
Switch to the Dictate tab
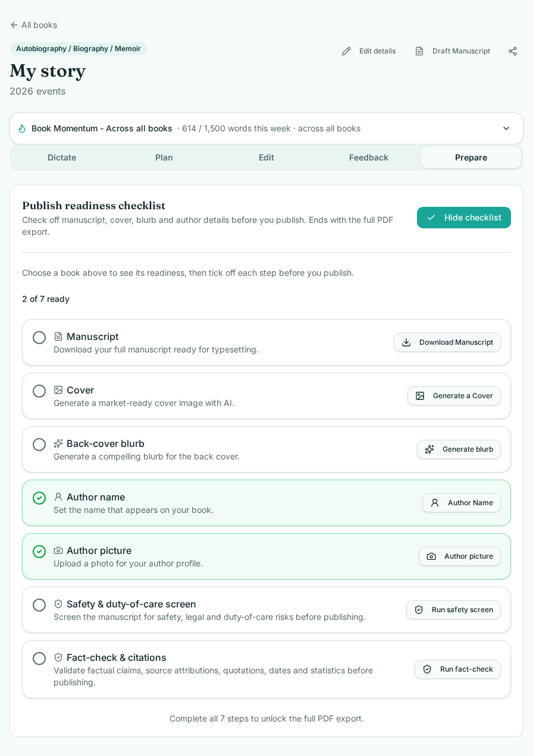[62, 157]
